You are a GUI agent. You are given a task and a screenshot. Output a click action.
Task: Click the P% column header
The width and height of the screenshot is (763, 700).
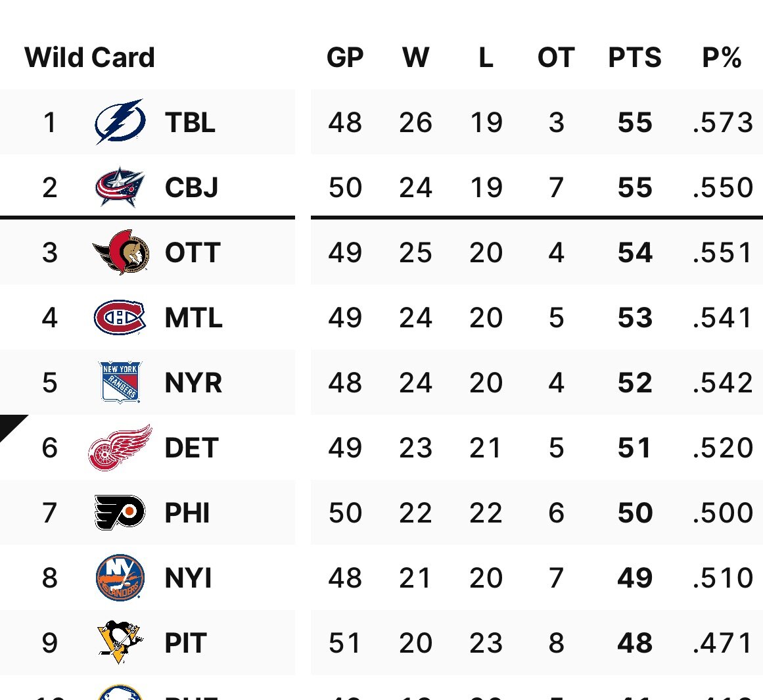pyautogui.click(x=722, y=58)
